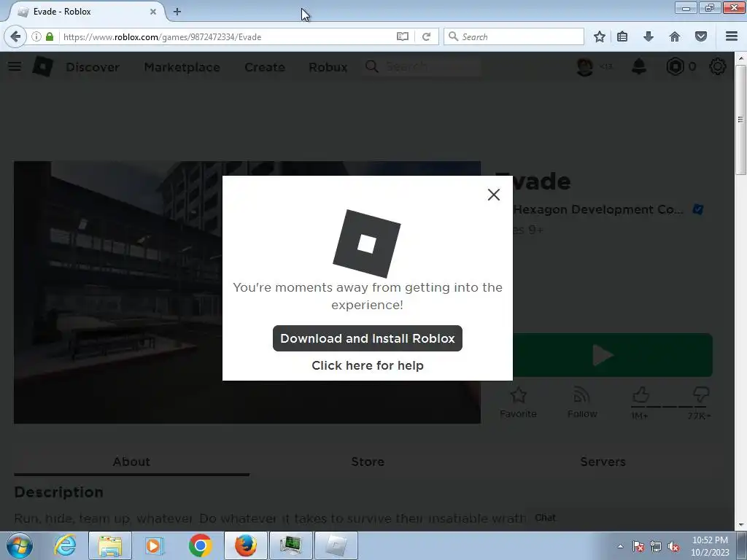This screenshot has height=560, width=747.
Task: Click the Pocket icon in Firefox toolbar
Action: pos(701,36)
